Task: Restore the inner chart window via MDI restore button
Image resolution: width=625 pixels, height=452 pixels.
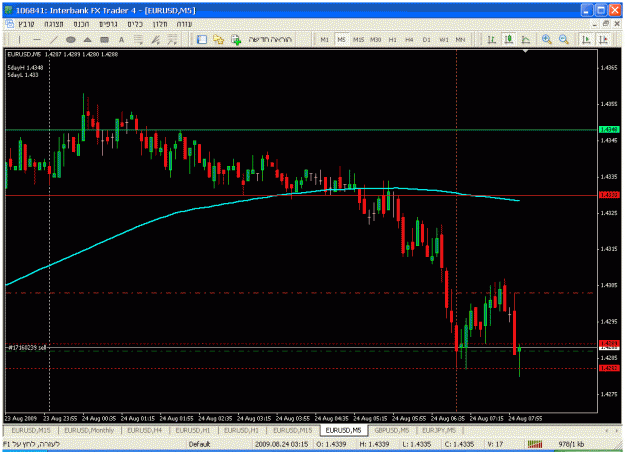Action: click(x=606, y=24)
